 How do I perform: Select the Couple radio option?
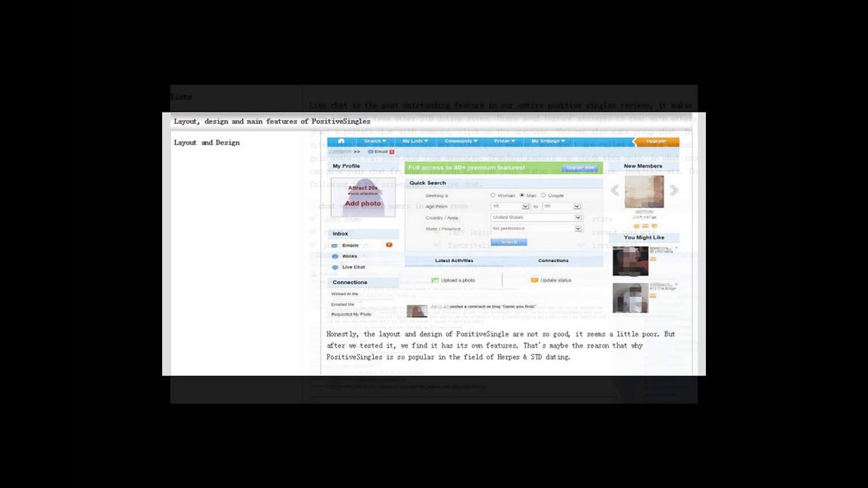coord(543,195)
